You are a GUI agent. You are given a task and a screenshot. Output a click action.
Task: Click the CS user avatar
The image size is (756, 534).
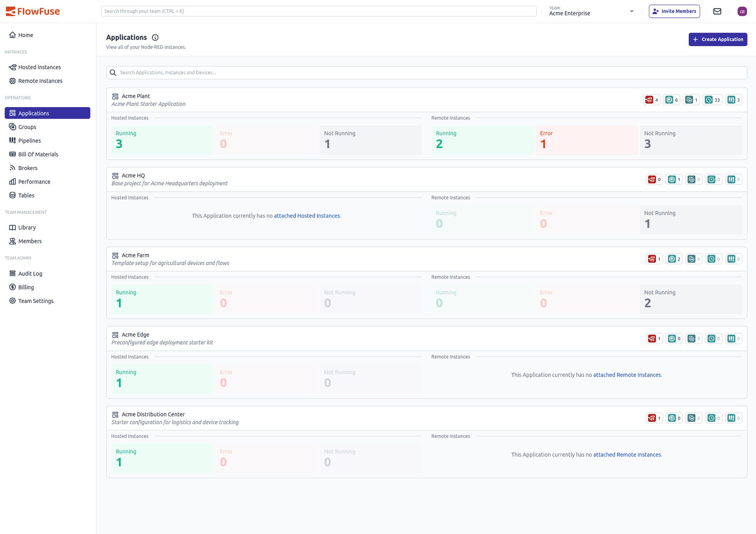click(x=743, y=11)
